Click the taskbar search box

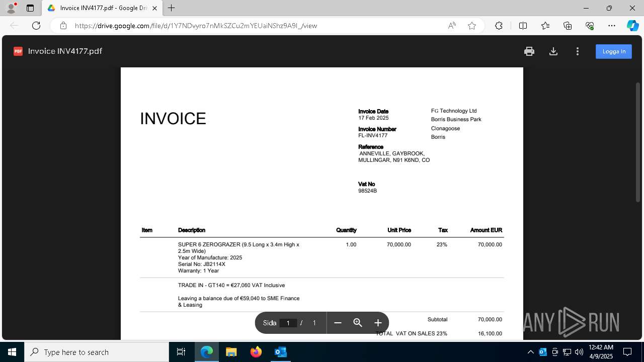coord(97,352)
